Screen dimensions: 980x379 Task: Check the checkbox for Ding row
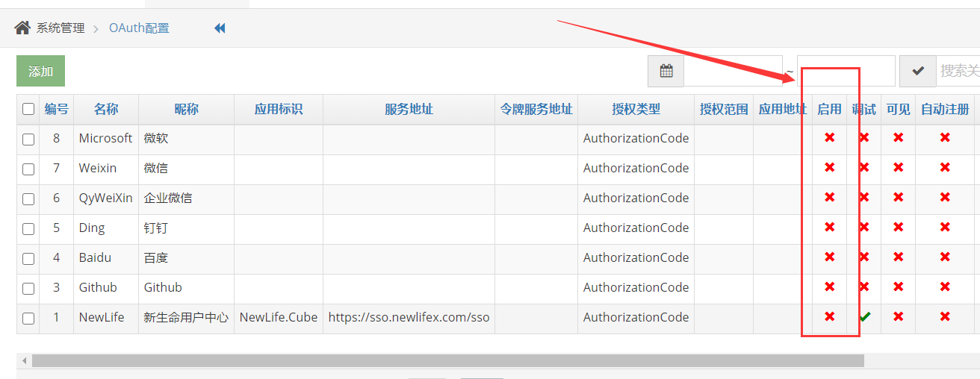28,229
